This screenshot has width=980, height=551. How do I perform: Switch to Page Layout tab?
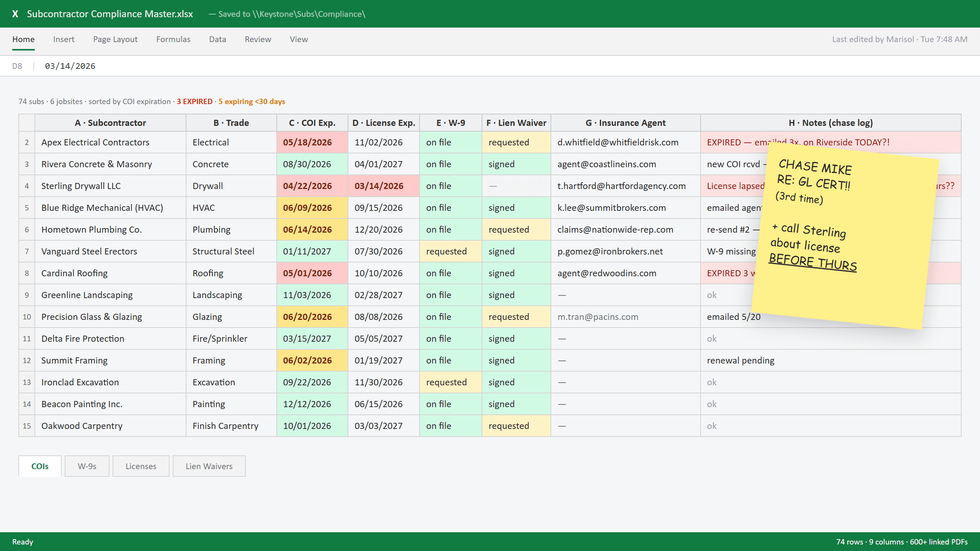115,39
